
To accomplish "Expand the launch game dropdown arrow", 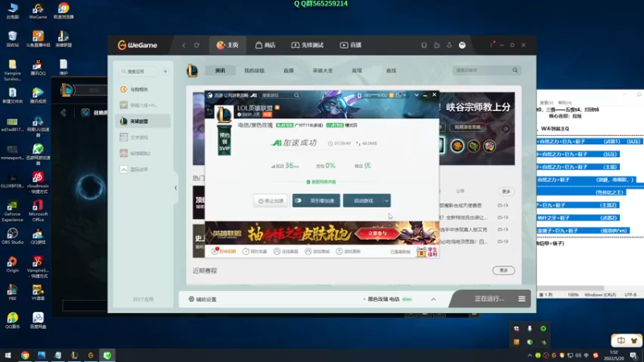I will [x=387, y=200].
